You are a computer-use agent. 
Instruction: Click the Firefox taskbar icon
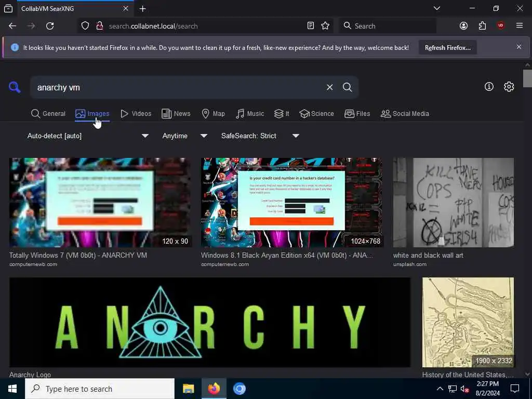[x=214, y=389]
